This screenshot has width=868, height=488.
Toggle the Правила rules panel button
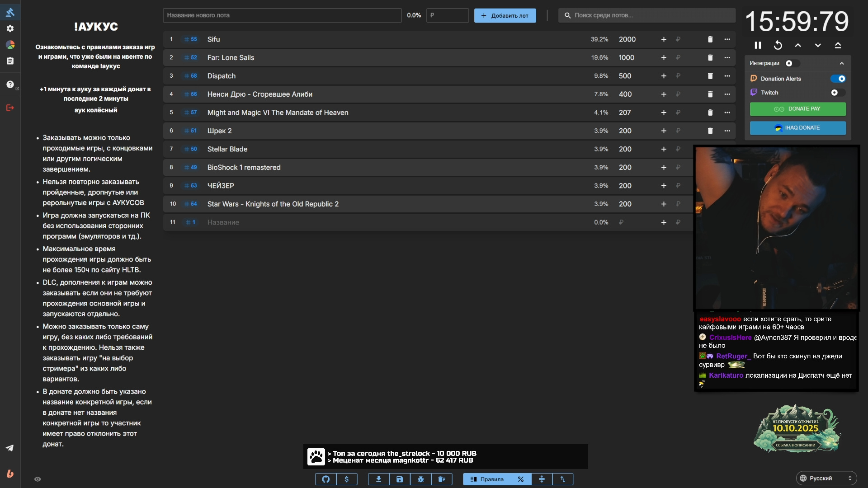487,479
